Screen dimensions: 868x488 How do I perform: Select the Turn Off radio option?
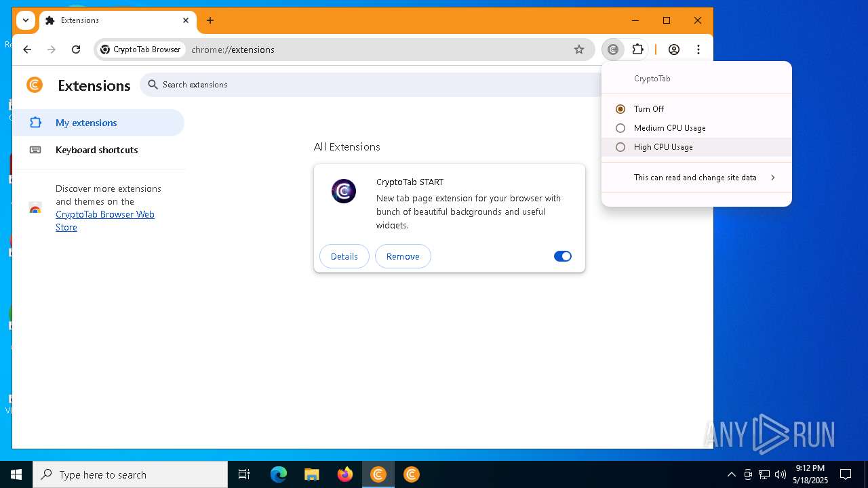(x=696, y=109)
